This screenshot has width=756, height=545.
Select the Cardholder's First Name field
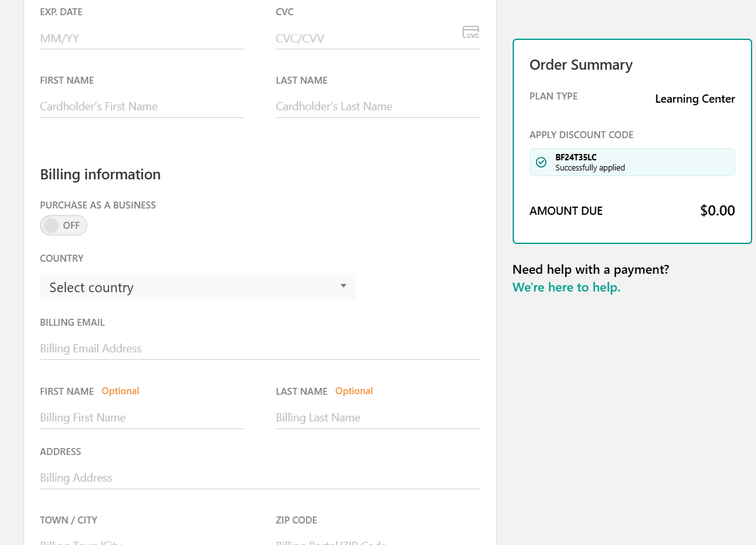(x=141, y=106)
